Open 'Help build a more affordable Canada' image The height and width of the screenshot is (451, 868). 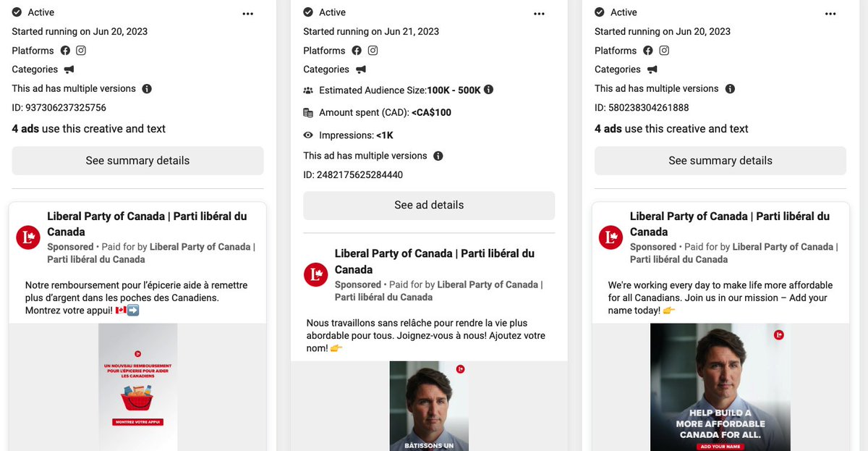(x=720, y=387)
